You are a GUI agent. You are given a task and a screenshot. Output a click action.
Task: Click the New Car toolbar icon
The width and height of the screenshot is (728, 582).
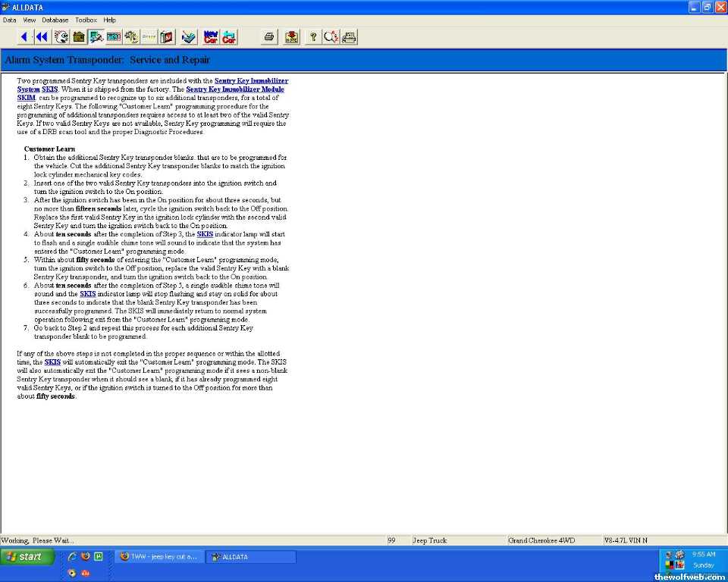[210, 36]
